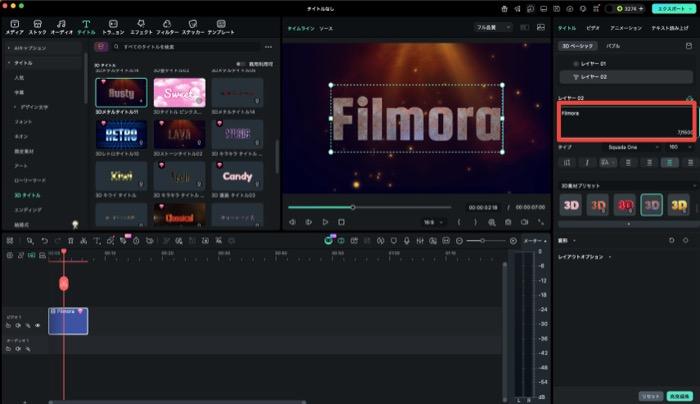Open the Squada One font dropdown
The height and width of the screenshot is (404, 700).
coord(633,147)
